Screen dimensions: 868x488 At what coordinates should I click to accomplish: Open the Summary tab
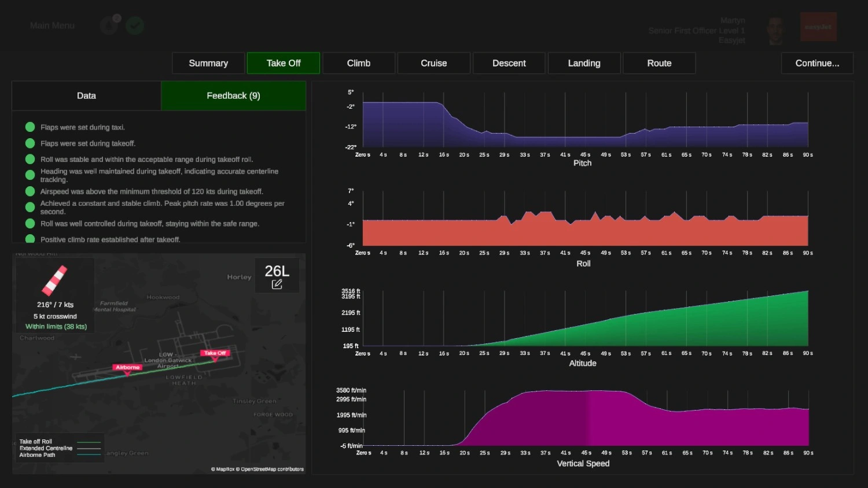point(208,63)
